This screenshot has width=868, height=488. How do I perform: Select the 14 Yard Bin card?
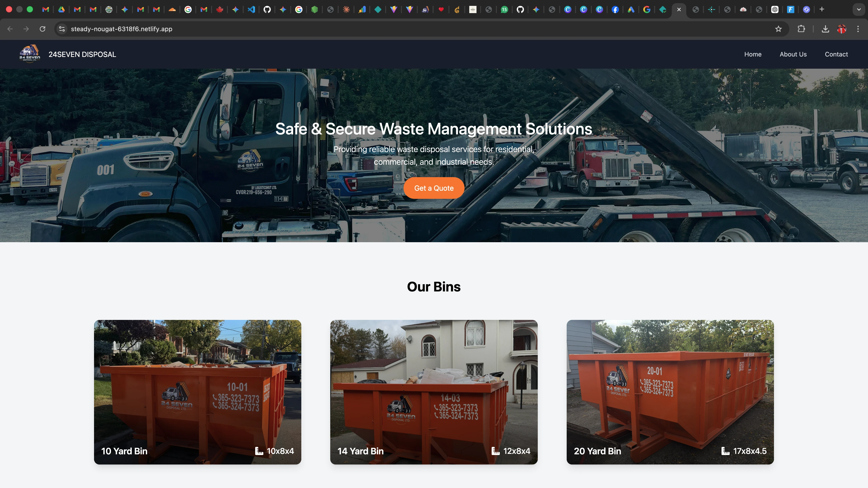434,392
